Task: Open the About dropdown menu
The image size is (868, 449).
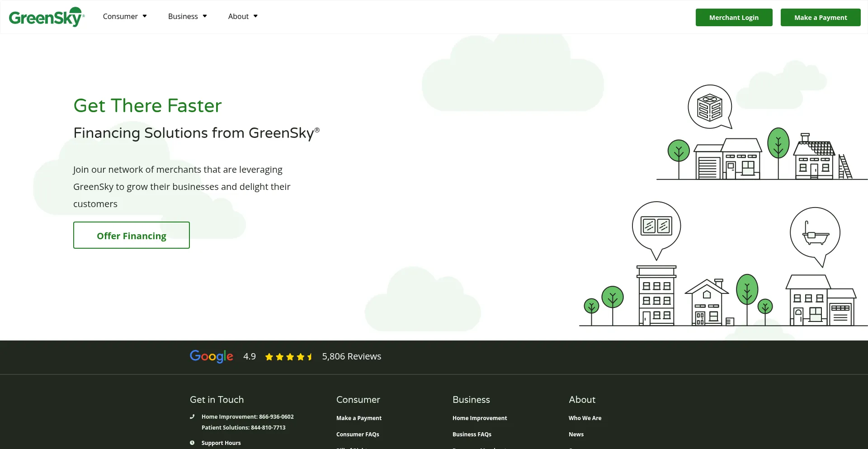Action: 243,16
